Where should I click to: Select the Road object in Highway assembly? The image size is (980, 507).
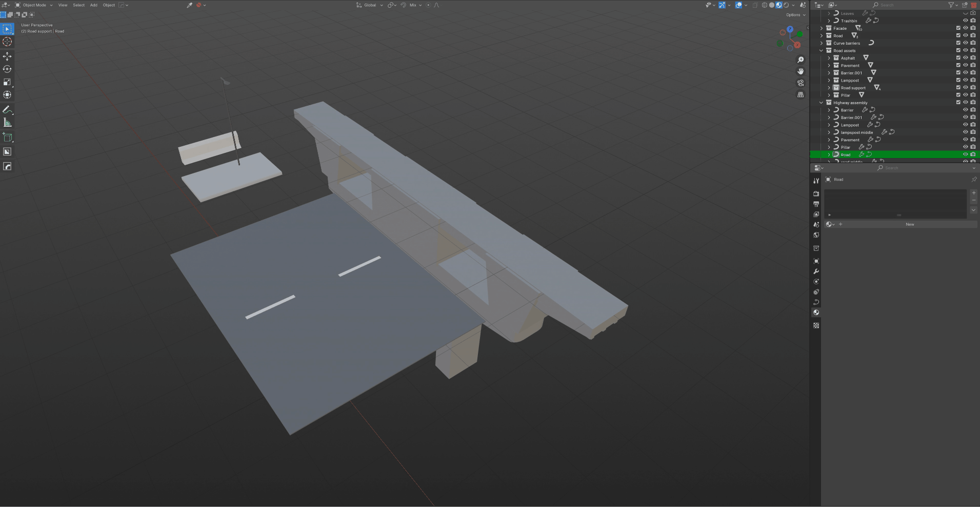point(846,154)
